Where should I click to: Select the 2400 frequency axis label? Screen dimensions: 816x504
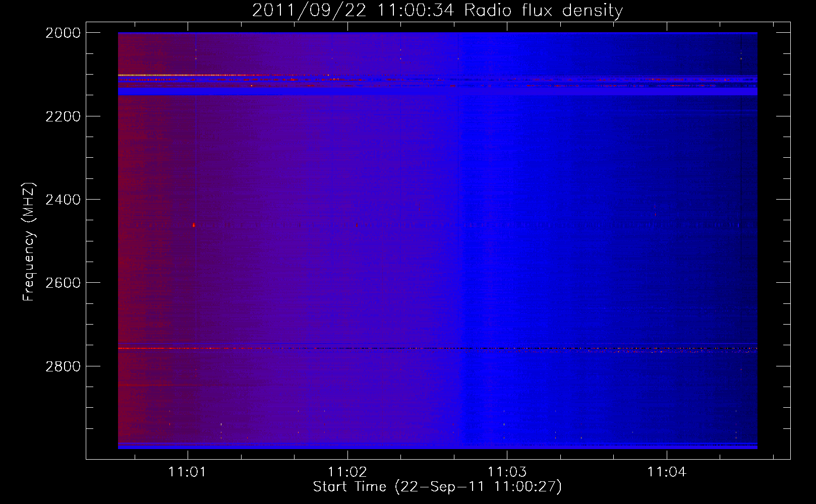[x=63, y=200]
